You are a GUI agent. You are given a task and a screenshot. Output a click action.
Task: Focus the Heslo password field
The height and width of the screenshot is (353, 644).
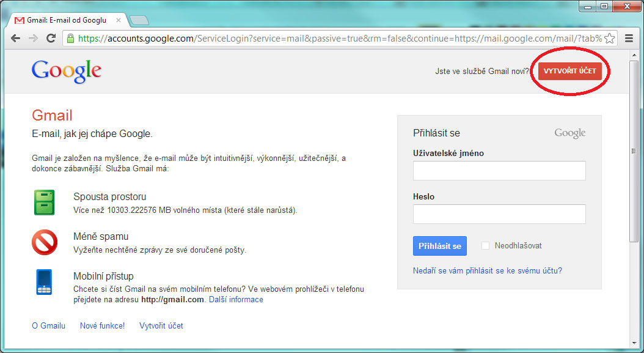pos(499,214)
